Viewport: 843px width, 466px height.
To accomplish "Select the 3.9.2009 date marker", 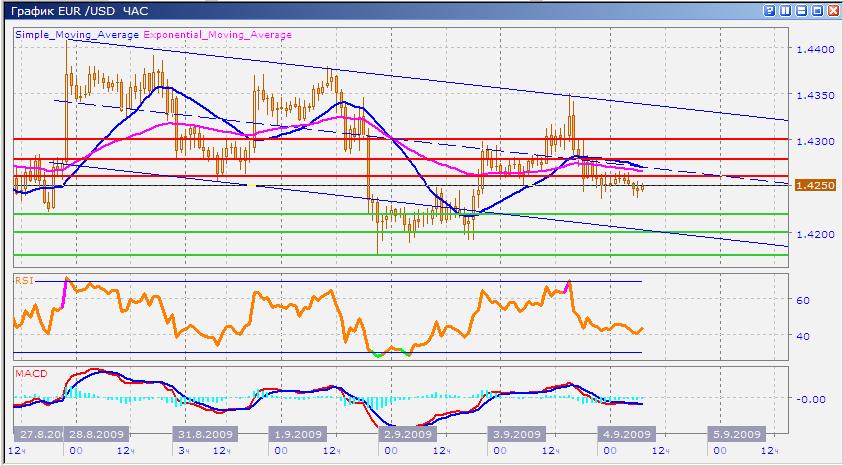I will pyautogui.click(x=516, y=434).
